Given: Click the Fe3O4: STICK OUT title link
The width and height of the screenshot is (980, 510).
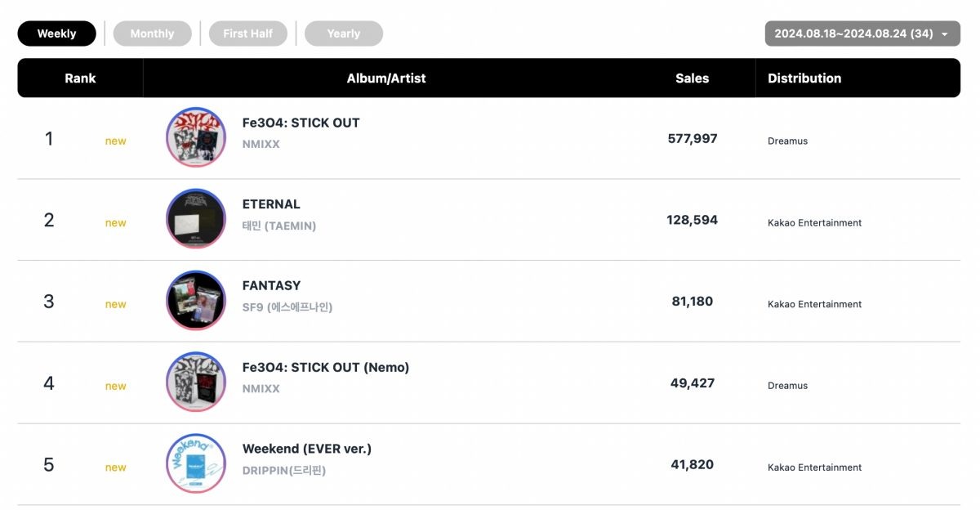Looking at the screenshot, I should pyautogui.click(x=301, y=123).
